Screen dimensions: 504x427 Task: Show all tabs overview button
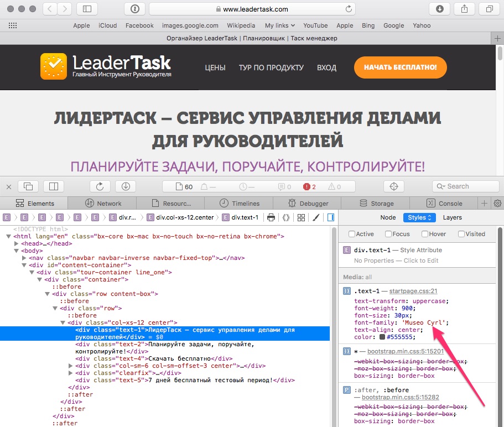tap(489, 9)
